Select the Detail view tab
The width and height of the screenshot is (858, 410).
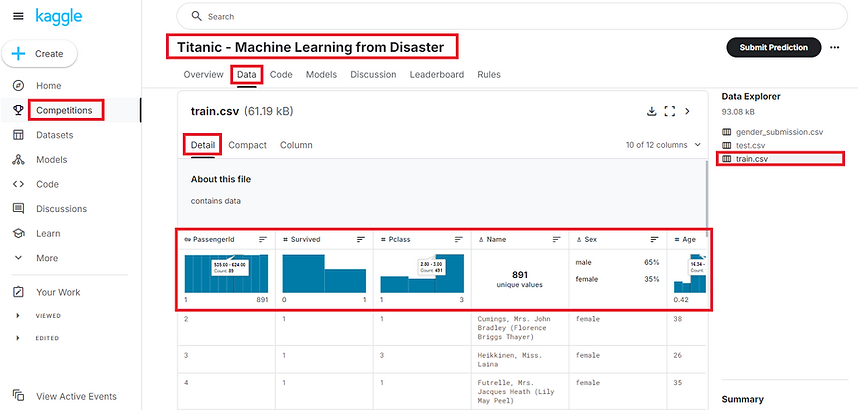tap(202, 145)
